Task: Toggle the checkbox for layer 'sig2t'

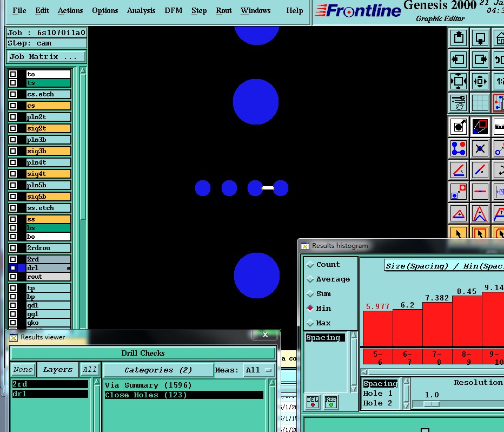Action: 13,128
